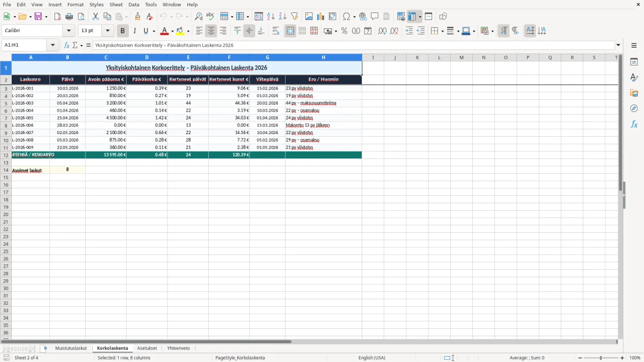Open the Font Name dropdown arrow
The image size is (644, 362).
pos(69,31)
